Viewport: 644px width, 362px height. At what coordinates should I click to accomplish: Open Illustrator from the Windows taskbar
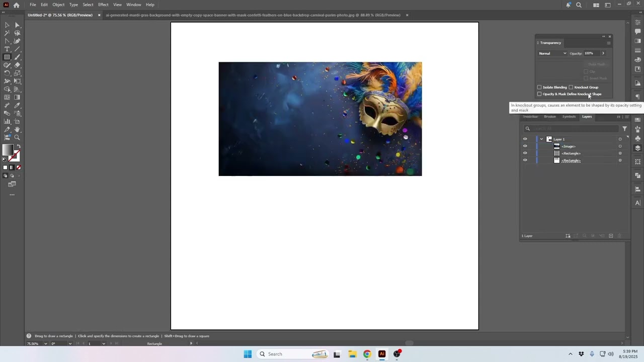coord(382,354)
